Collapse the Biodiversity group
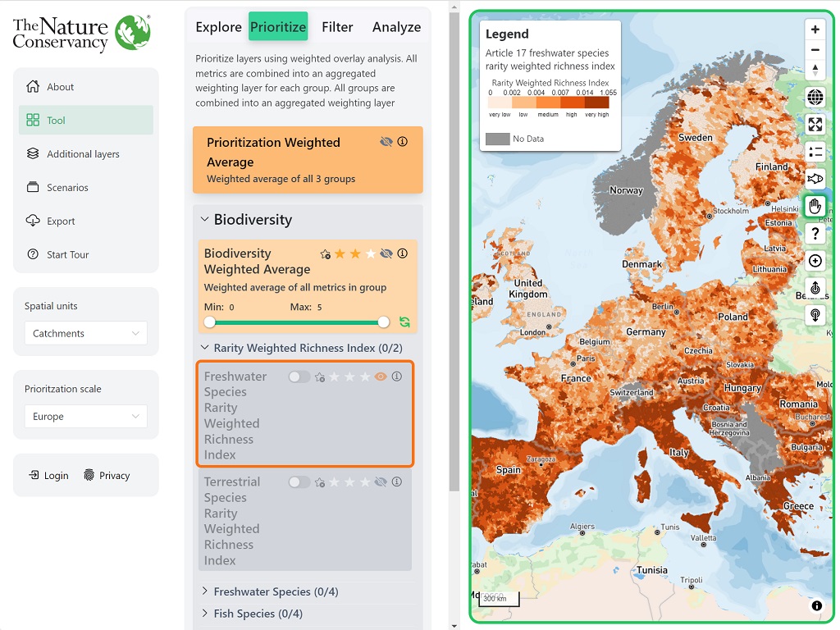Viewport: 840px width, 630px height. 205,220
